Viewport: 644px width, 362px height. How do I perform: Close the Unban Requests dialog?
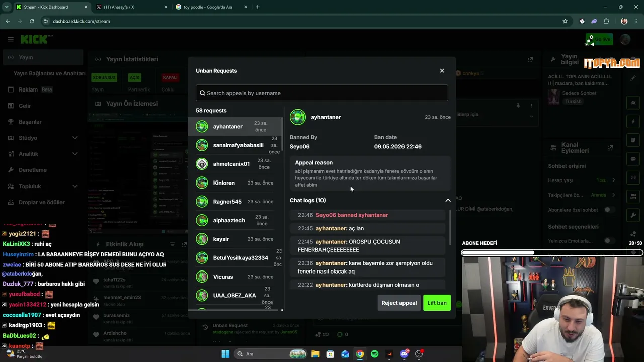(x=442, y=71)
